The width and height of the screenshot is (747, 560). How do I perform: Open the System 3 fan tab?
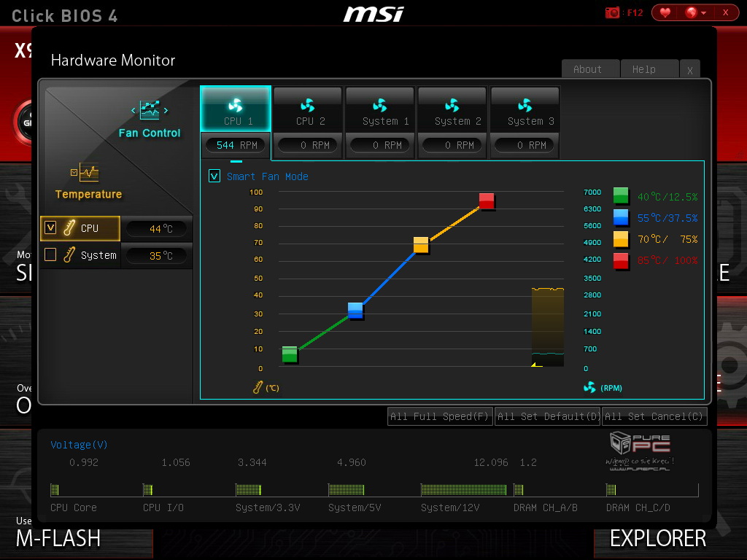525,109
